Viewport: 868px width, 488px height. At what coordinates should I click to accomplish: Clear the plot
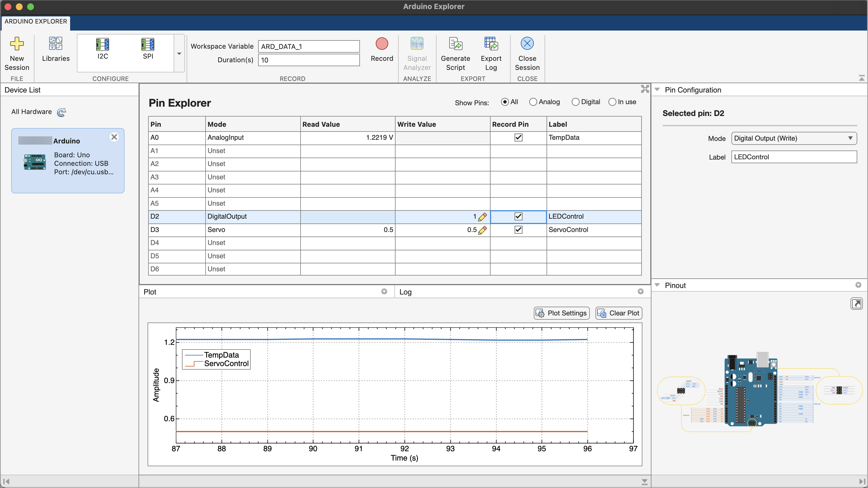618,313
